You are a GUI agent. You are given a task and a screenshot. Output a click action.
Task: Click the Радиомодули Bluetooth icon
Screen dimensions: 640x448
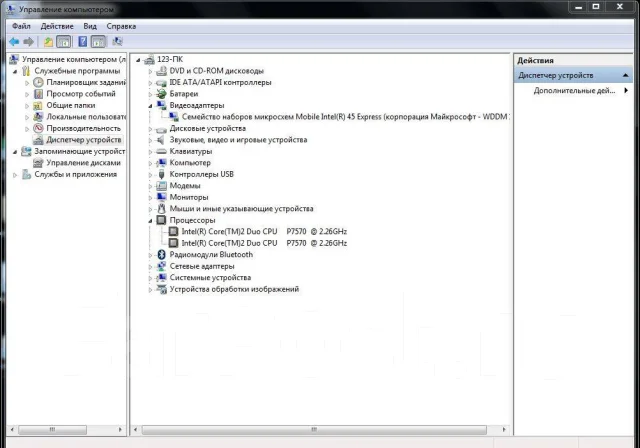(x=162, y=255)
